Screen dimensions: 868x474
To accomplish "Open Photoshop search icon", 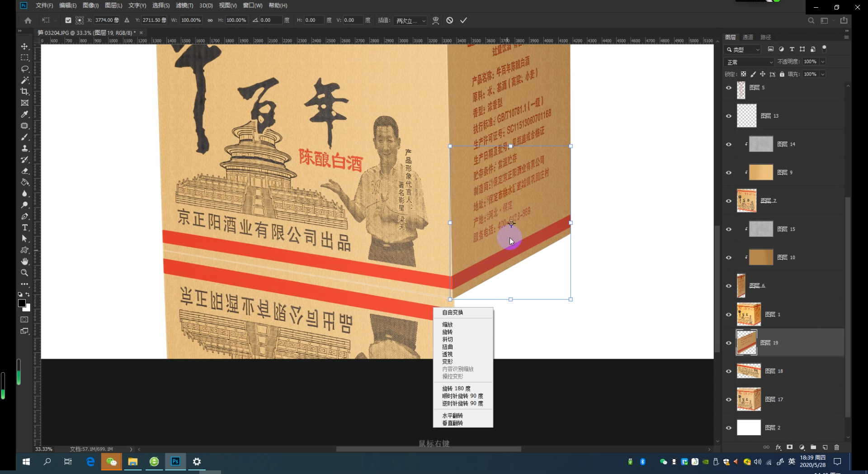I will (811, 20).
